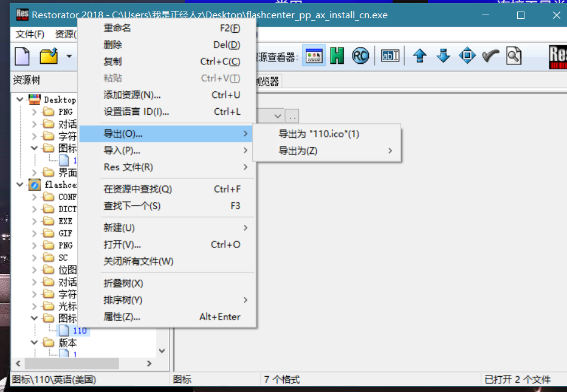
Task: Select 添加资源(N)... menu entry
Action: click(167, 95)
